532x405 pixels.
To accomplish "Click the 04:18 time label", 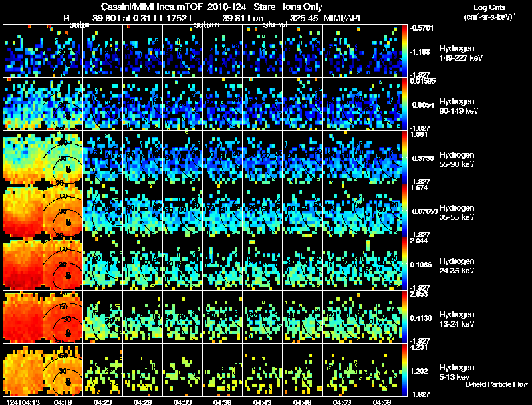I will click(62, 401).
